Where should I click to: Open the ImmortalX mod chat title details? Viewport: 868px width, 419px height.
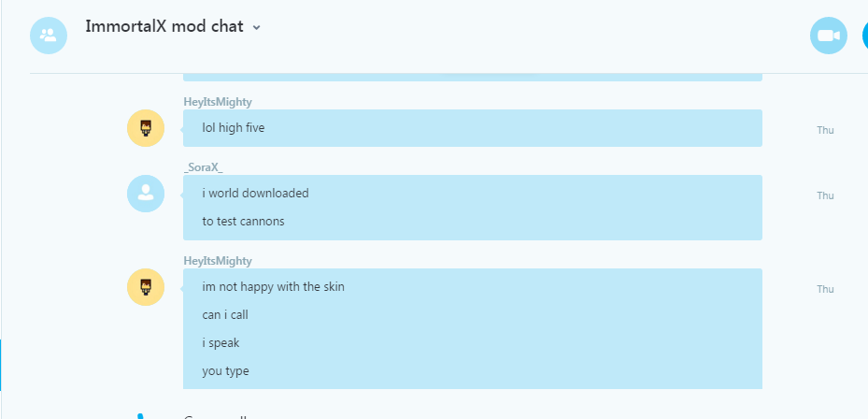(x=164, y=26)
